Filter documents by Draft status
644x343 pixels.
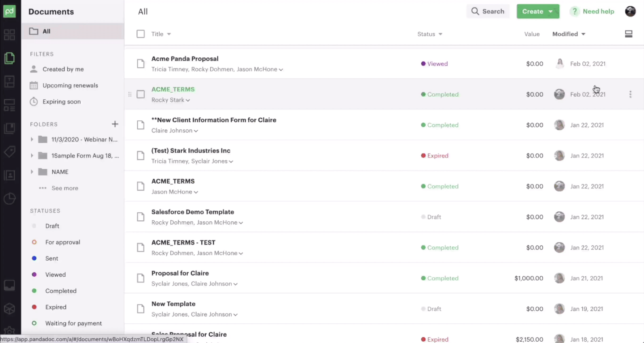pos(52,226)
